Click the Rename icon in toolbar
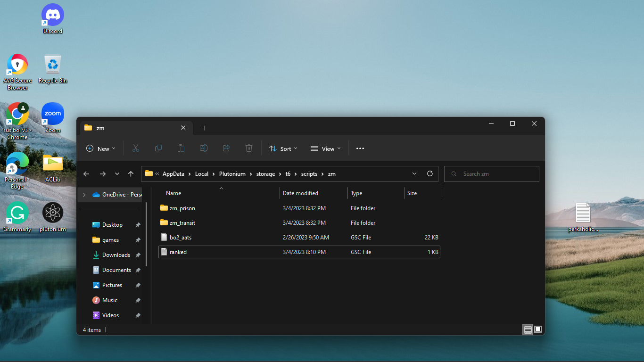This screenshot has height=362, width=644. pyautogui.click(x=204, y=148)
